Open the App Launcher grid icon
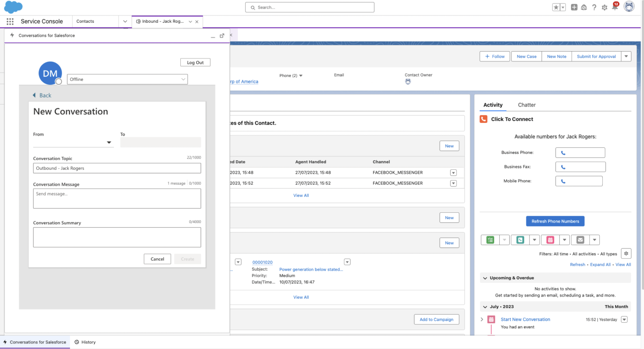This screenshot has width=644, height=349. (x=10, y=21)
